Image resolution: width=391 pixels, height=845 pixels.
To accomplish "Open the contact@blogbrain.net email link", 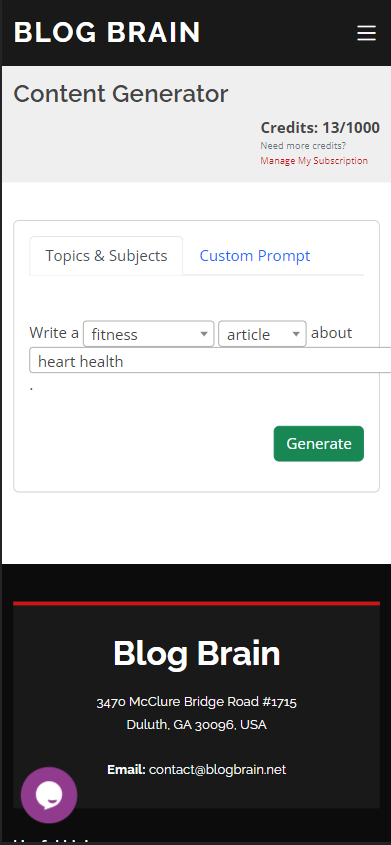I will [x=218, y=770].
